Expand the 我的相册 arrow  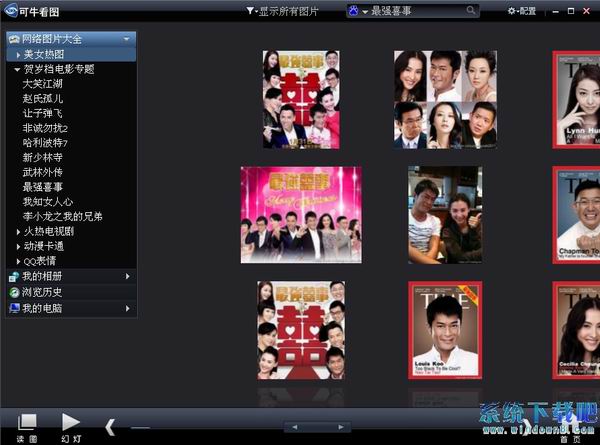click(x=127, y=276)
